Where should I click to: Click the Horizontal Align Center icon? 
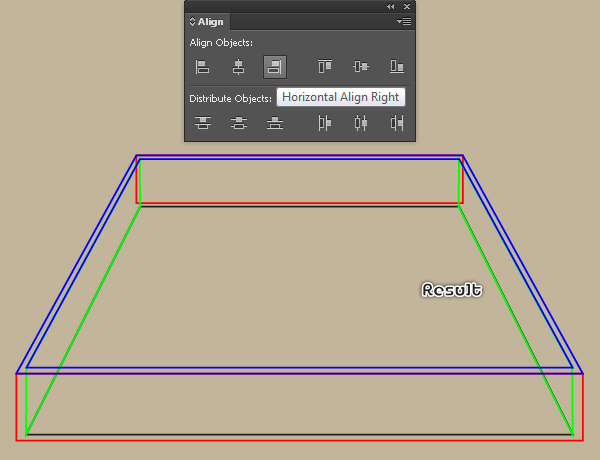(x=238, y=67)
